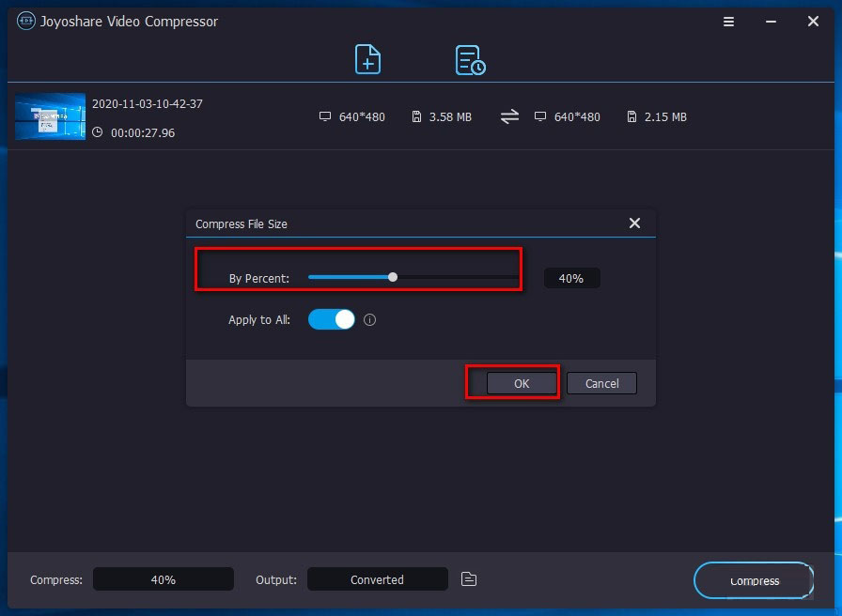This screenshot has height=616, width=842.
Task: Click the info icon beside Apply to All
Action: (x=369, y=319)
